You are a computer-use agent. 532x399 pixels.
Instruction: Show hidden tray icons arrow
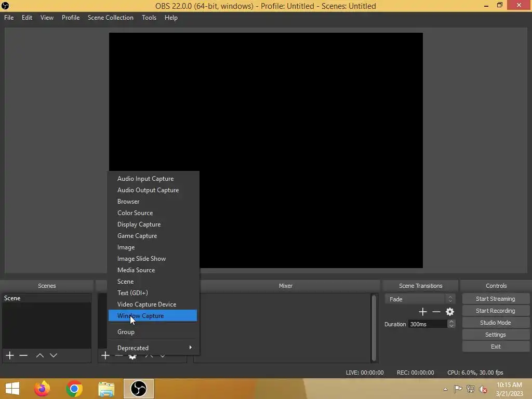point(445,389)
